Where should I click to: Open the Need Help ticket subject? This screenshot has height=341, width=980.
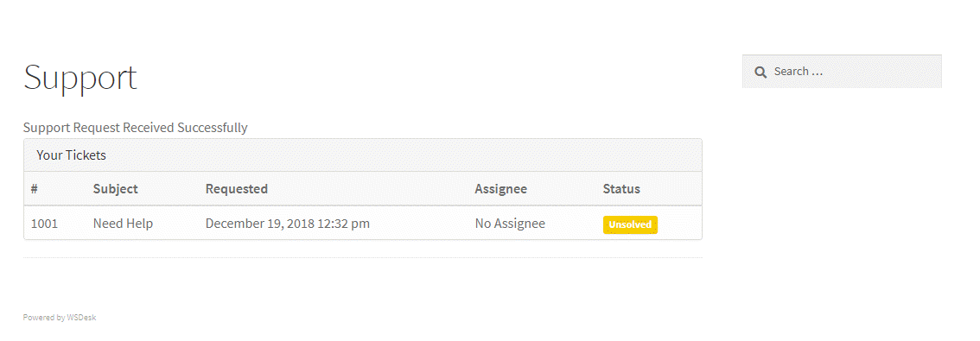point(123,224)
